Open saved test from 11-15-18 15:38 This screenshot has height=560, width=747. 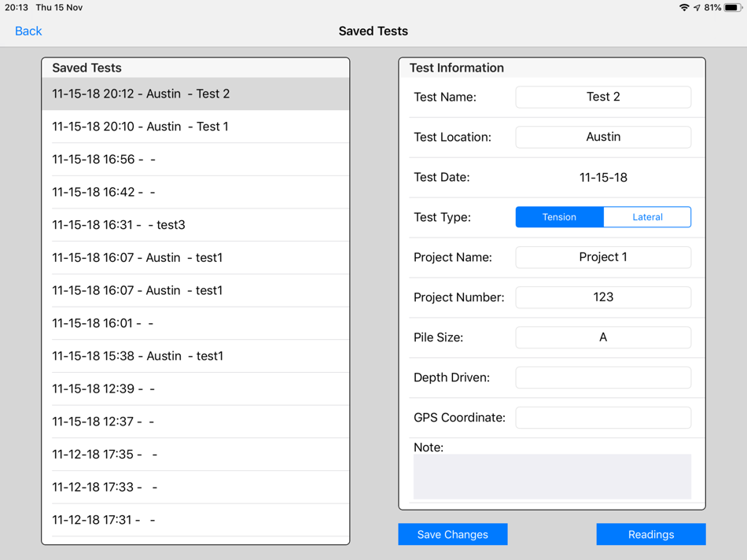(x=195, y=356)
